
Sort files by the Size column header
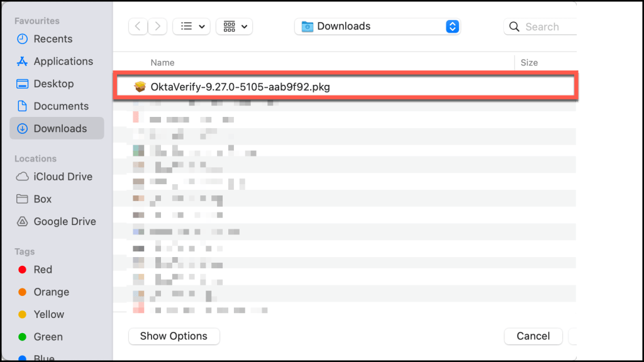tap(529, 63)
